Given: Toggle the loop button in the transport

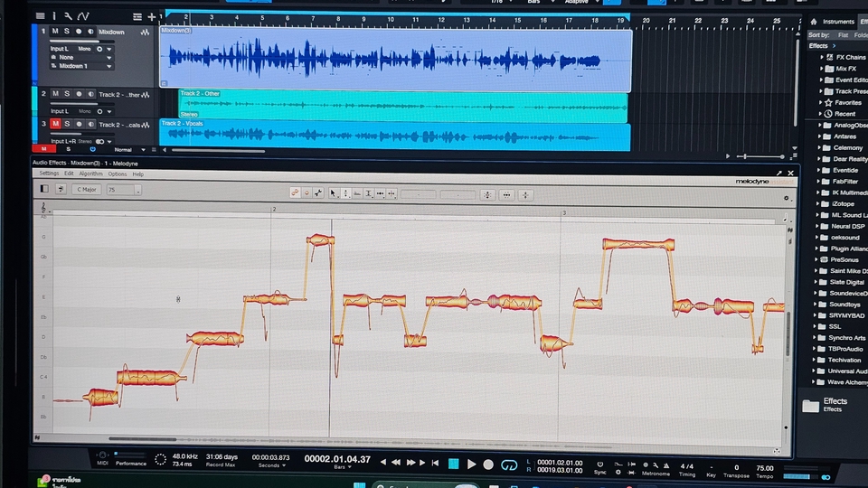Looking at the screenshot, I should point(509,465).
